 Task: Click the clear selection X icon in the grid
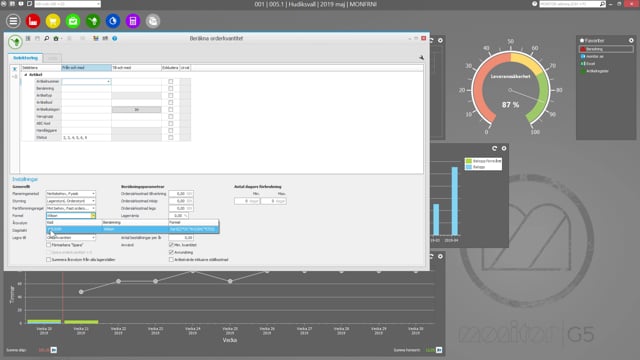click(15, 69)
